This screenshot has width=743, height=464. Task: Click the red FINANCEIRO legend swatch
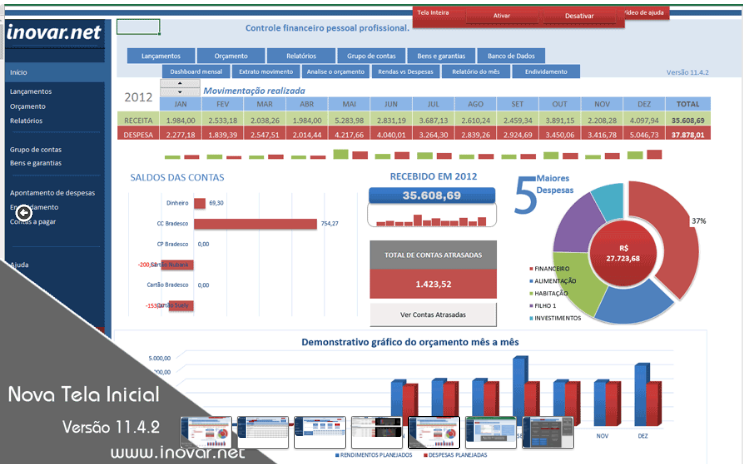point(531,269)
